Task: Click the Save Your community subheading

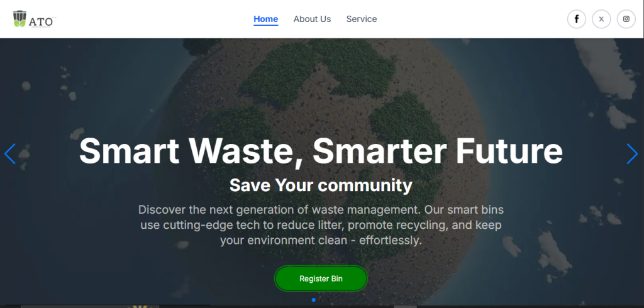Action: pyautogui.click(x=321, y=185)
